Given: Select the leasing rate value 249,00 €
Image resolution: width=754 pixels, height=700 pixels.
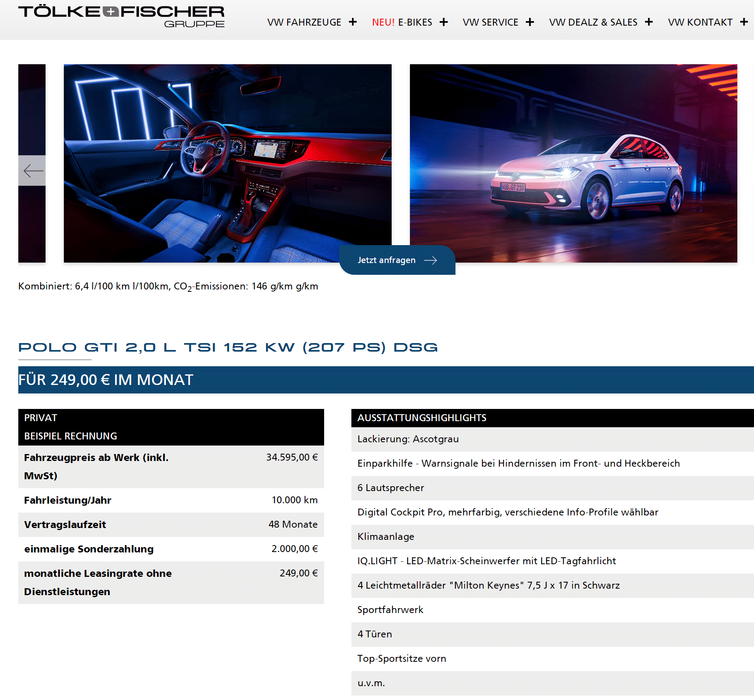Looking at the screenshot, I should pos(299,573).
